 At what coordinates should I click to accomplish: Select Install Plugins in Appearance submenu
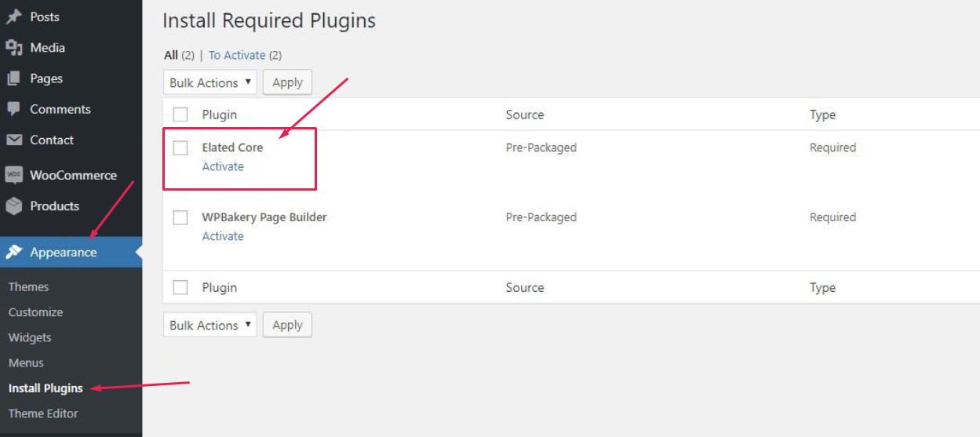[46, 388]
